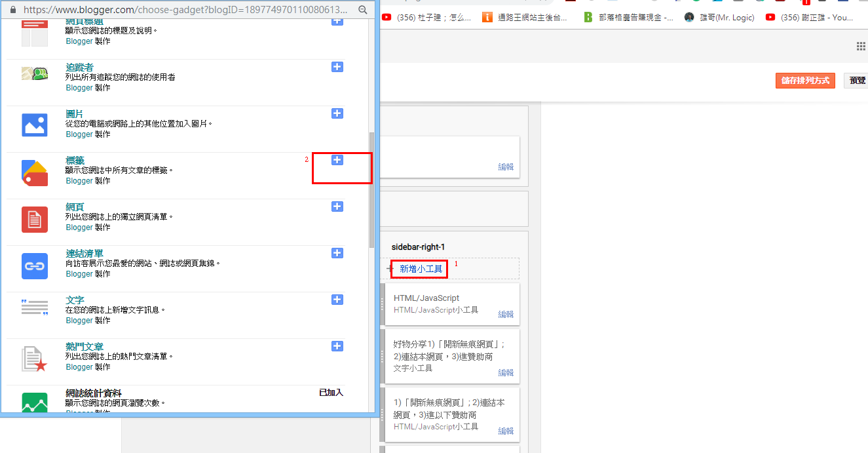868x453 pixels.
Task: Click drag handle of HTML/JavaScript gadget
Action: click(x=383, y=304)
